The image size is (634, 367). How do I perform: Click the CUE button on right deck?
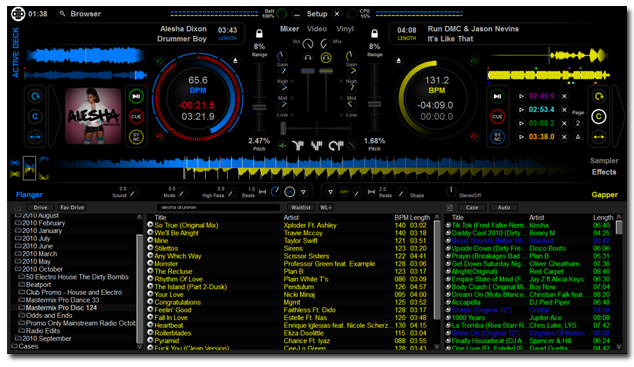[497, 117]
